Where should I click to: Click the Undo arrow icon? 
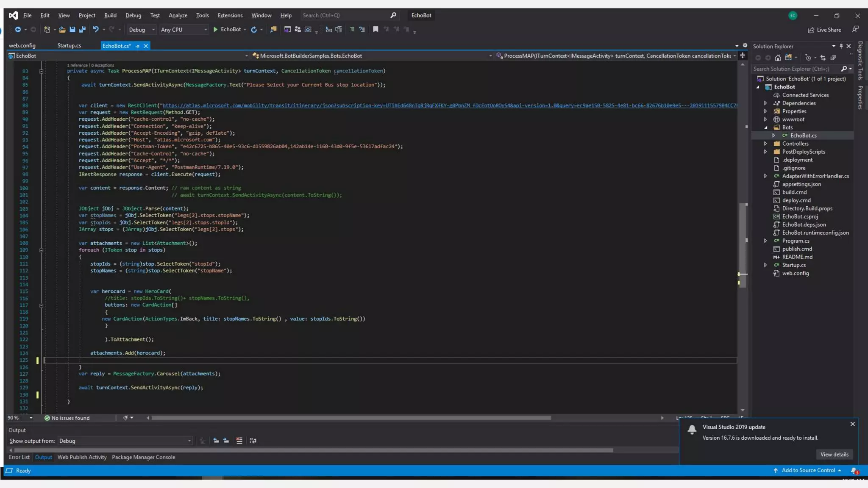click(x=96, y=30)
